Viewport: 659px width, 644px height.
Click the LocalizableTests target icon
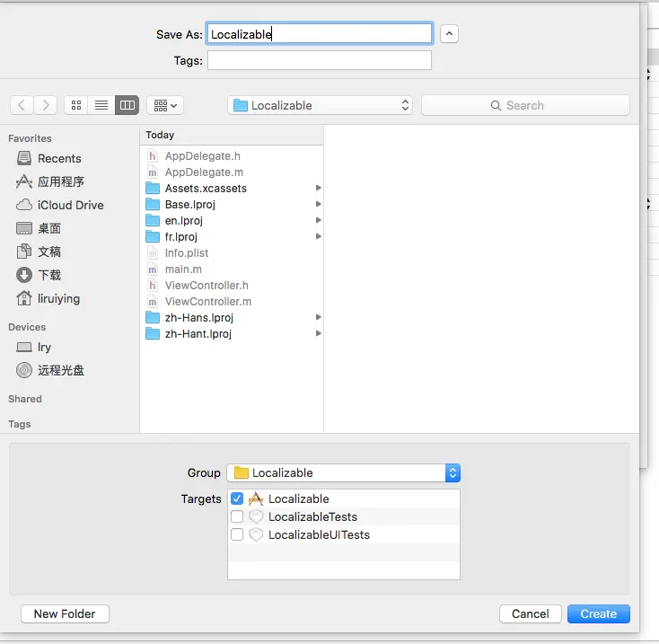click(256, 516)
